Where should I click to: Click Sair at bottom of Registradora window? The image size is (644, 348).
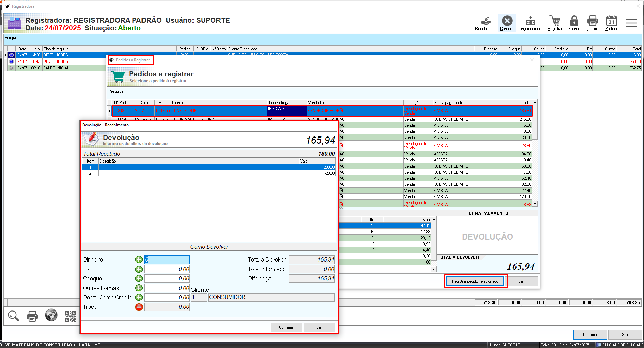click(x=625, y=335)
